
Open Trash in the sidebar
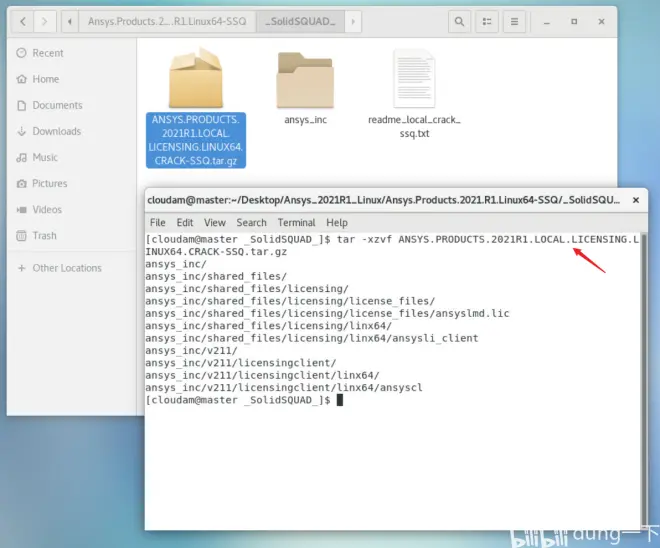(x=44, y=236)
